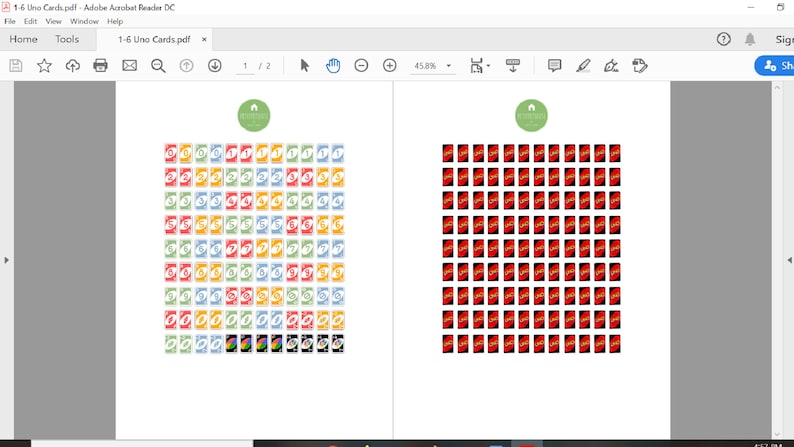Switch to the Home tab
Image resolution: width=794 pixels, height=447 pixels.
[23, 39]
